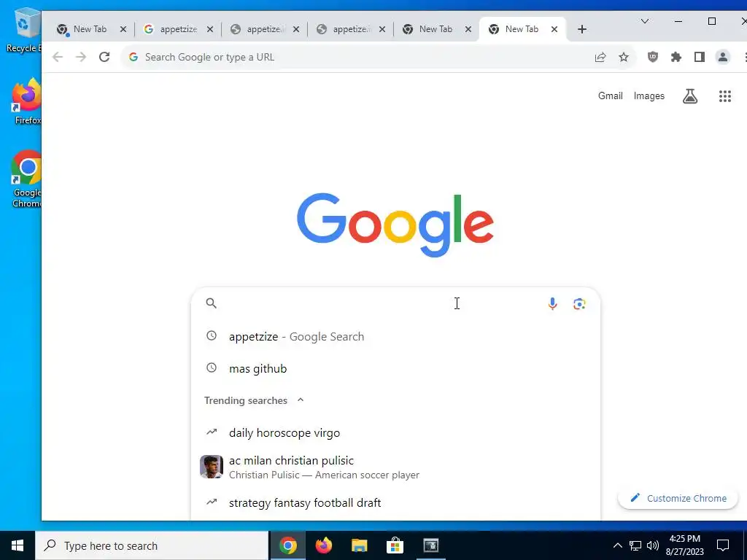Open the dark window app on the taskbar

coord(431,545)
